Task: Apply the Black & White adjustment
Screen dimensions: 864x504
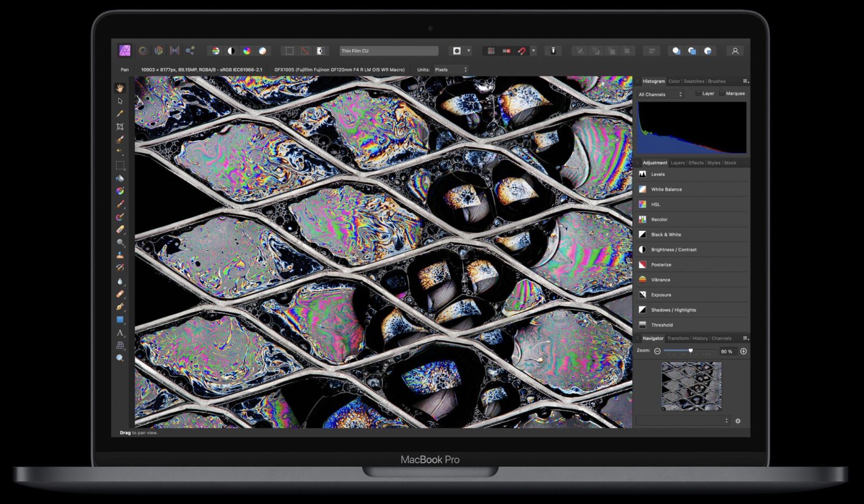Action: pyautogui.click(x=666, y=235)
